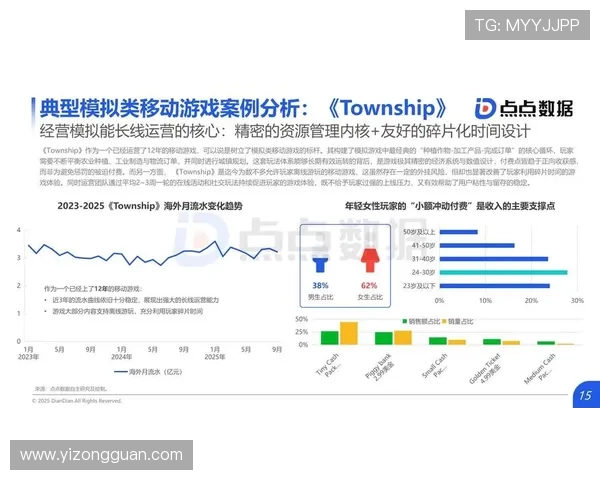Viewport: 600px width, 480px height.
Task: Click the green sales-revenue legend swatch
Action: (x=405, y=322)
